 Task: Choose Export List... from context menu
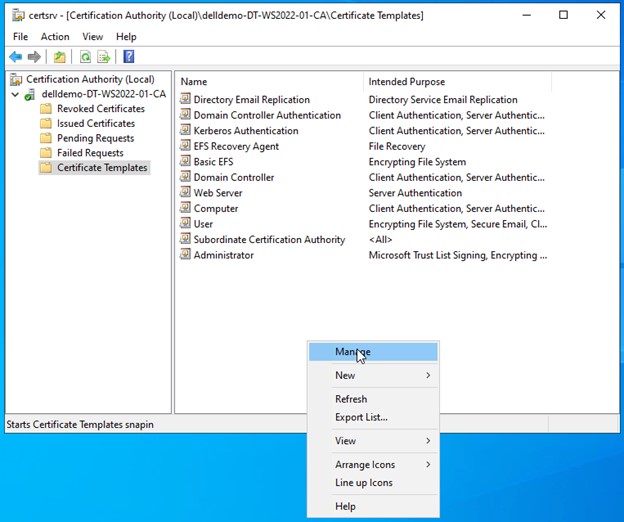(361, 417)
